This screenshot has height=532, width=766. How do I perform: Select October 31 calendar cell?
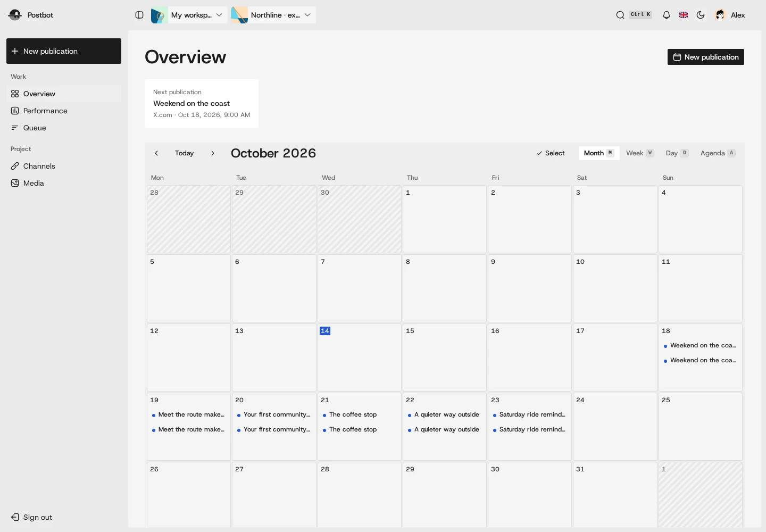(615, 495)
